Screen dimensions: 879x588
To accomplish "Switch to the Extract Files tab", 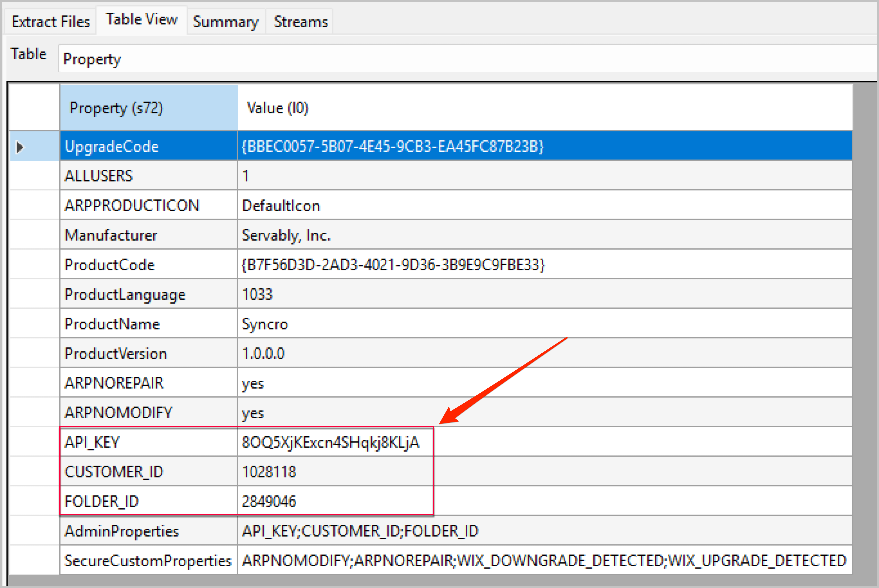I will tap(51, 22).
